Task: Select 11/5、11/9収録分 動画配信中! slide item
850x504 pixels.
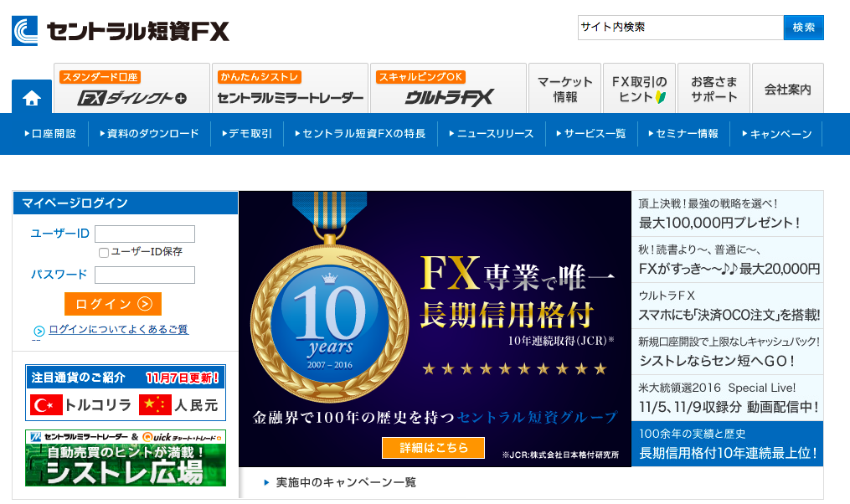Action: click(728, 398)
